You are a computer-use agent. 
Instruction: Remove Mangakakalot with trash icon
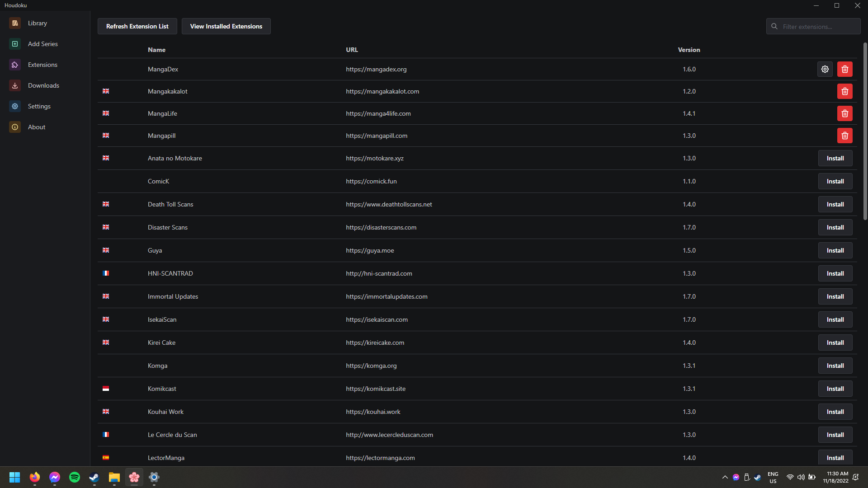[844, 91]
